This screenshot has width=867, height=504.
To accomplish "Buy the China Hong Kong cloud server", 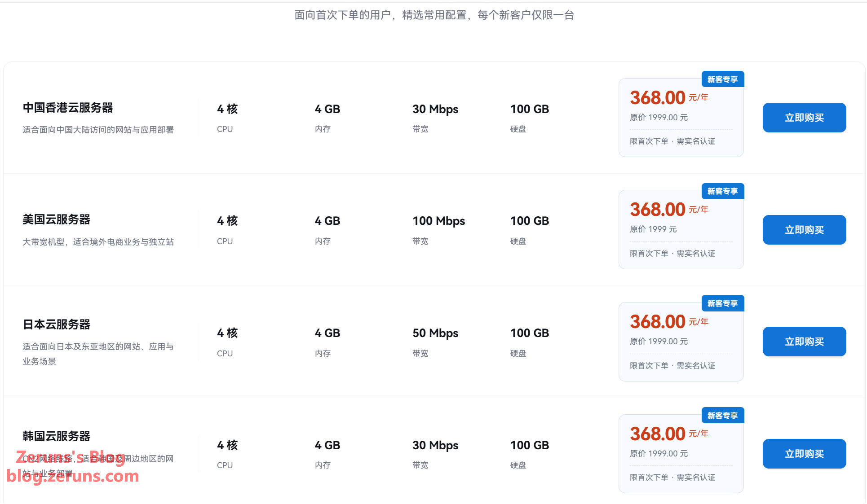I will [x=804, y=118].
